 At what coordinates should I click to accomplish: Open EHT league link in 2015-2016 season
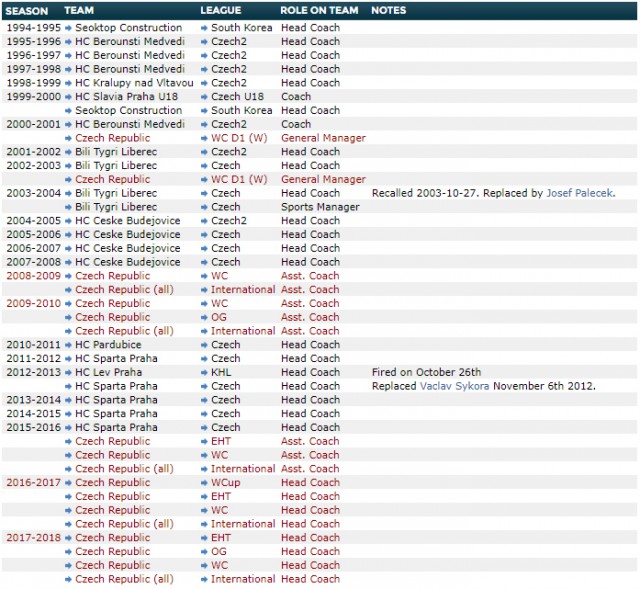221,441
